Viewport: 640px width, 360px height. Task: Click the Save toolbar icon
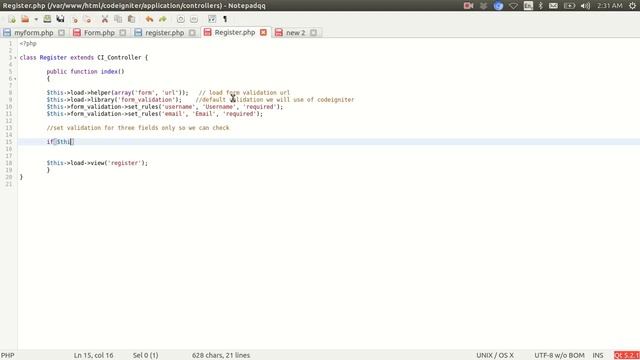[x=47, y=19]
